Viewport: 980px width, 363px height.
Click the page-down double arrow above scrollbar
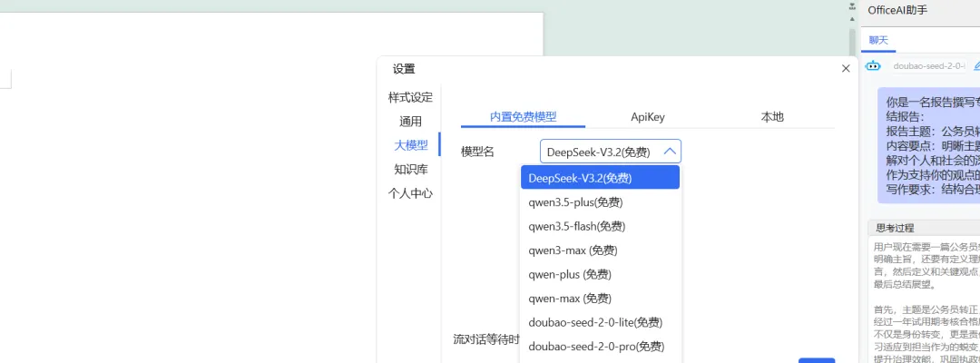pyautogui.click(x=852, y=7)
